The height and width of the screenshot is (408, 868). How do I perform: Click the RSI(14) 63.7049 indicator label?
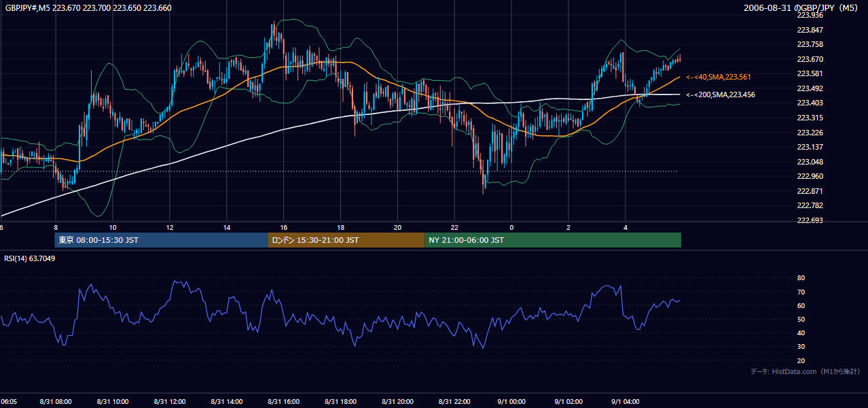click(x=30, y=258)
